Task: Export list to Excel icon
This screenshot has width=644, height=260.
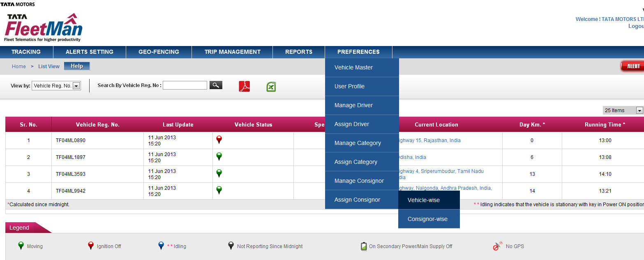Action: [271, 87]
